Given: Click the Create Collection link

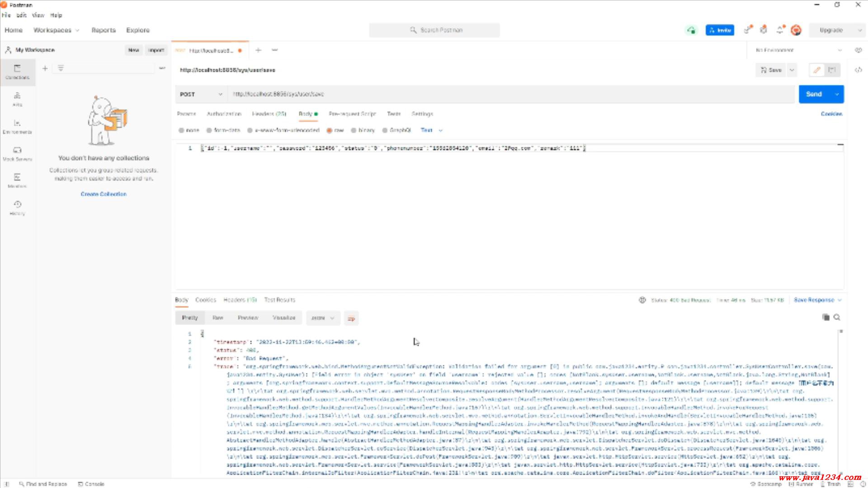Looking at the screenshot, I should (x=104, y=194).
